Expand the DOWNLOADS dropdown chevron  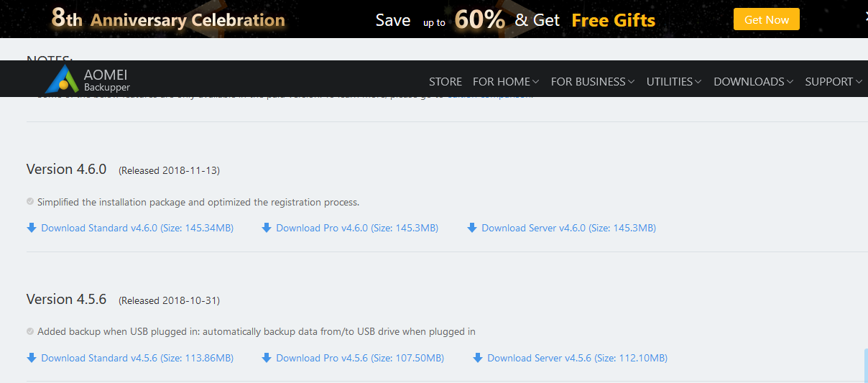[789, 82]
